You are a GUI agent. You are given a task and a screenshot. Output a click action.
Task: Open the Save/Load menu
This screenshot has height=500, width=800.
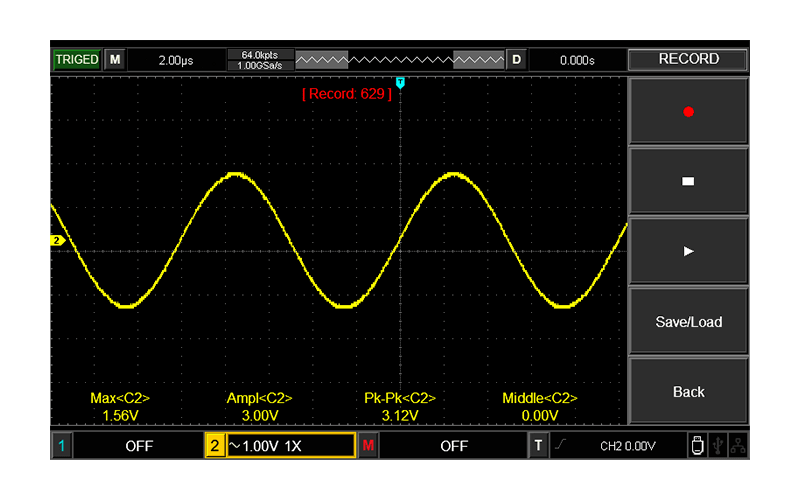point(688,322)
